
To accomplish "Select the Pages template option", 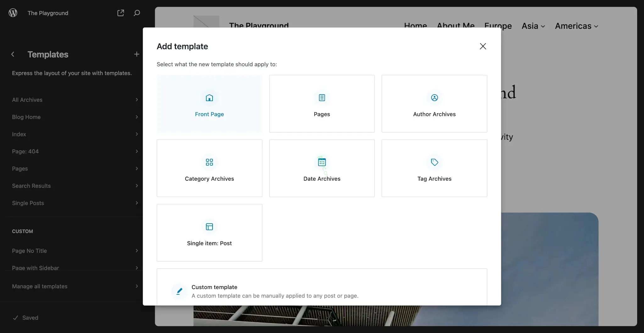I will tap(322, 104).
